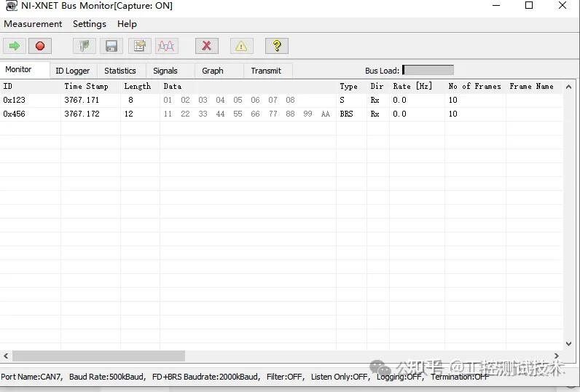Open the Settings menu
Image resolution: width=580 pixels, height=392 pixels.
pyautogui.click(x=90, y=24)
